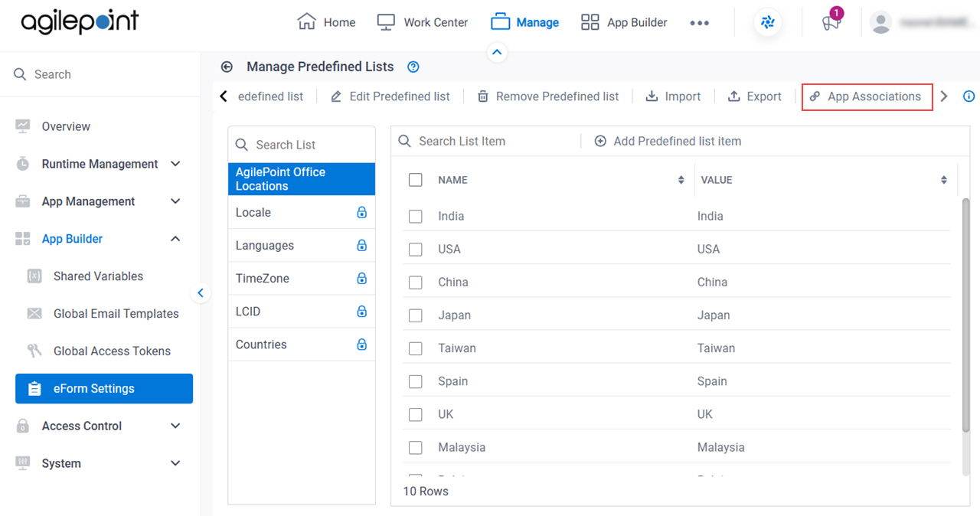Click the partially hidden 'edefined list' toolbar item

[x=271, y=96]
